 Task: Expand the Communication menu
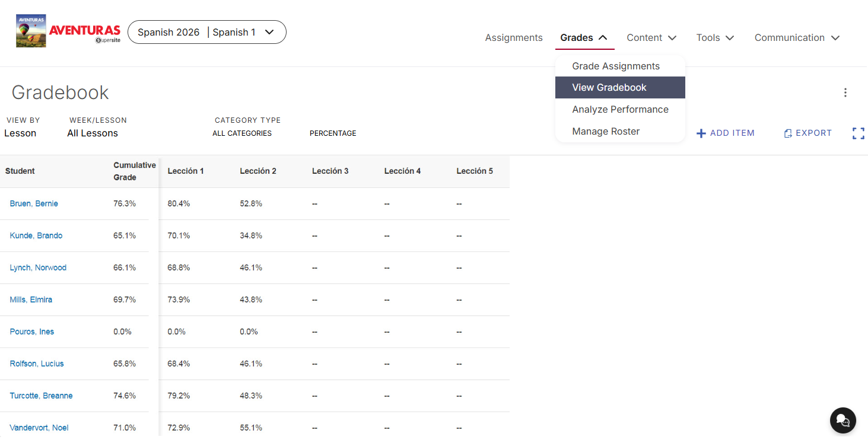(x=797, y=37)
